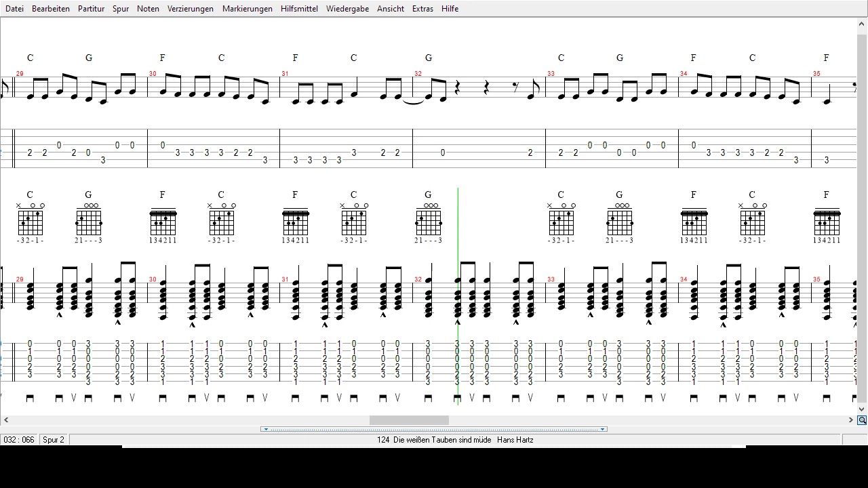The width and height of the screenshot is (868, 488).
Task: Click measure number 29 on the melody staff
Action: [x=20, y=74]
